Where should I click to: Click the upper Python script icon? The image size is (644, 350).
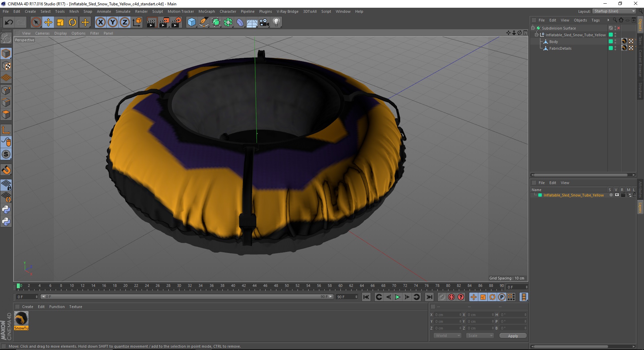point(6,210)
